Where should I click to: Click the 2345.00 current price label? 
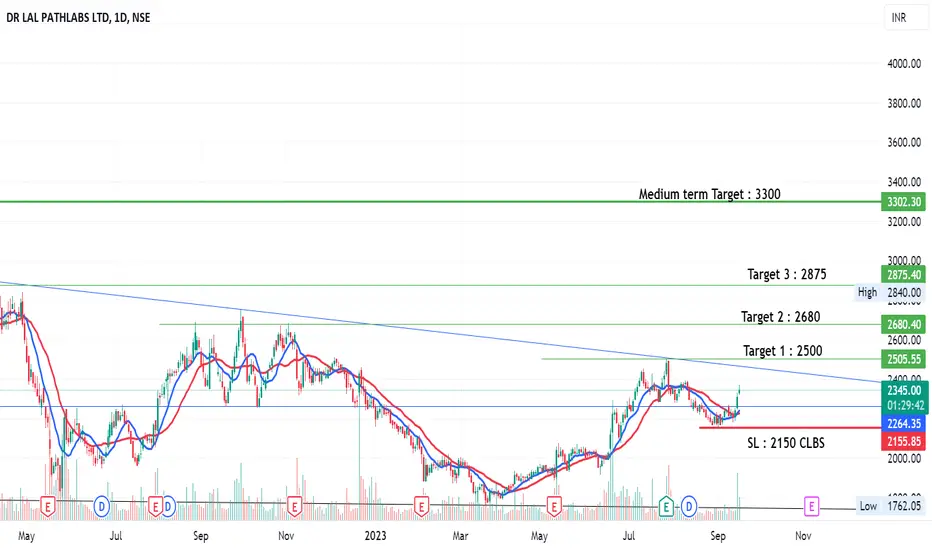(903, 391)
